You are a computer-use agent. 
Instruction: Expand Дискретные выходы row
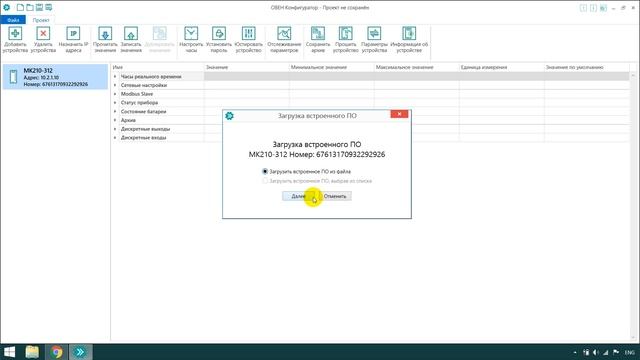click(115, 129)
